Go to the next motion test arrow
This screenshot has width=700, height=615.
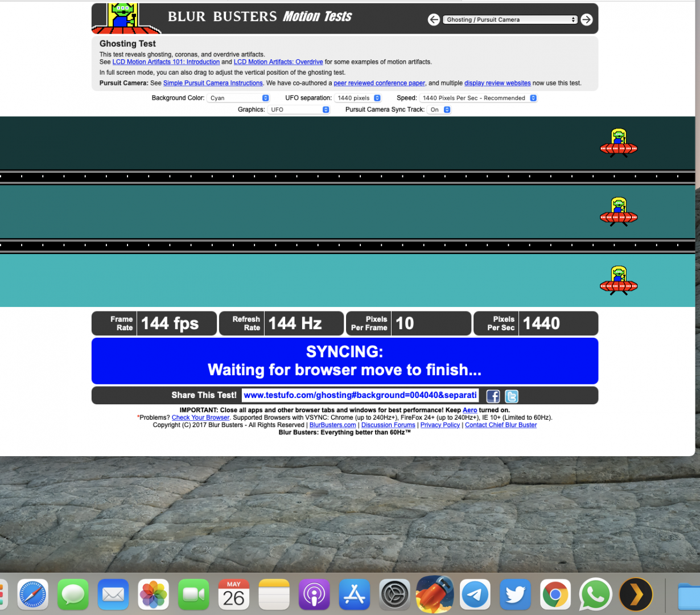click(586, 20)
